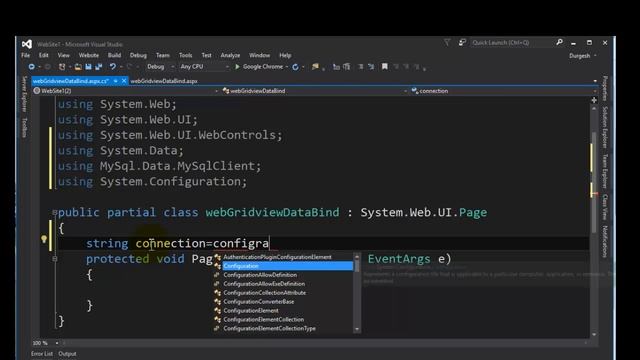Pin the webGridviewDataBind.aspx.cs tab
Image resolution: width=640 pixels, height=360 pixels.
[x=116, y=81]
